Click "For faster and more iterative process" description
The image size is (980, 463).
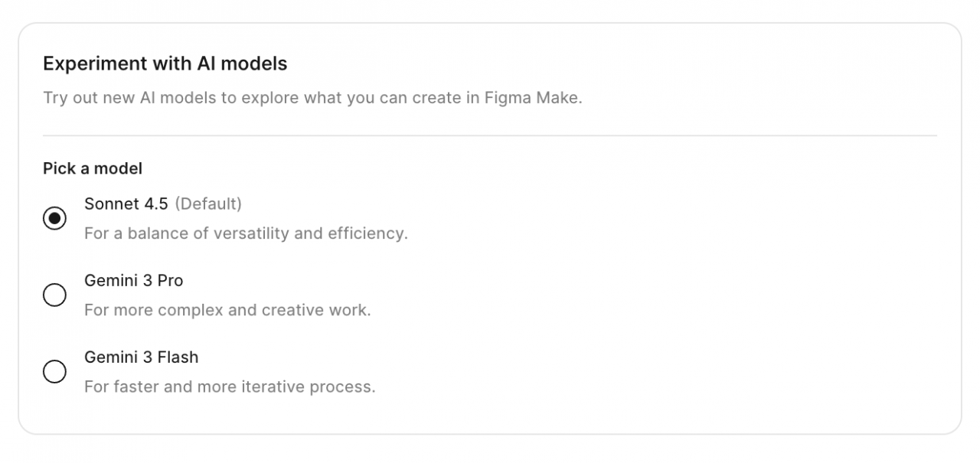(x=229, y=386)
